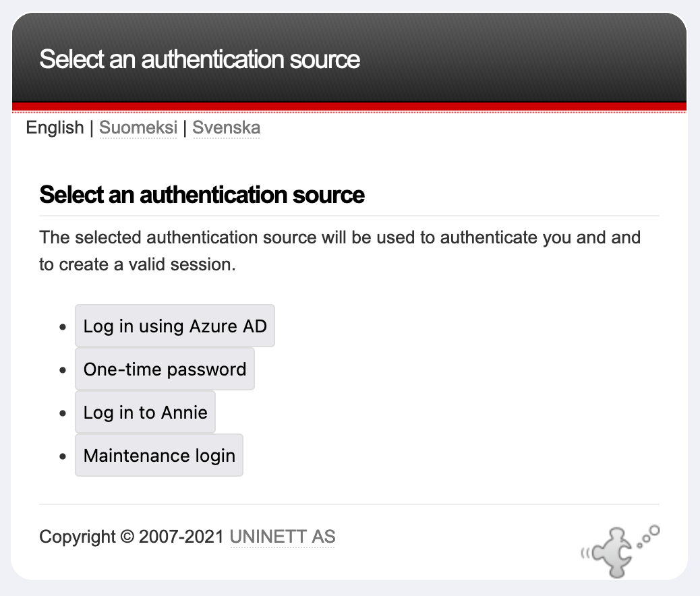Click the horizontal divider line above the copyright
This screenshot has width=700, height=596.
pos(349,504)
